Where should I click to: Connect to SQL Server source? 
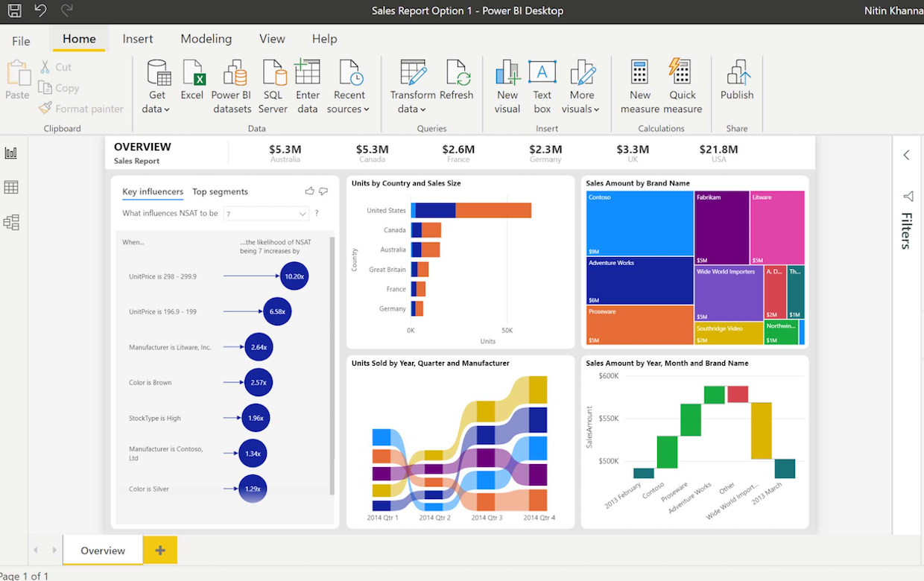point(273,87)
